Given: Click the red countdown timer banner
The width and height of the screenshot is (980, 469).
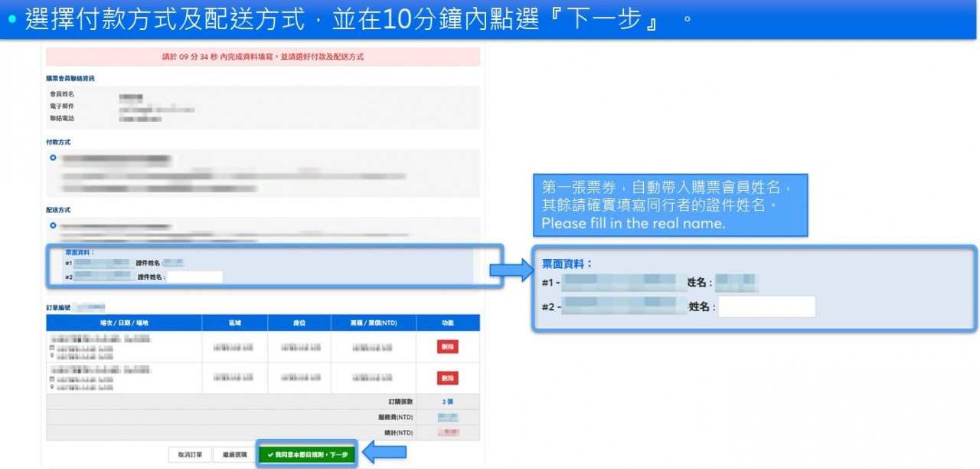Looking at the screenshot, I should coord(263,57).
